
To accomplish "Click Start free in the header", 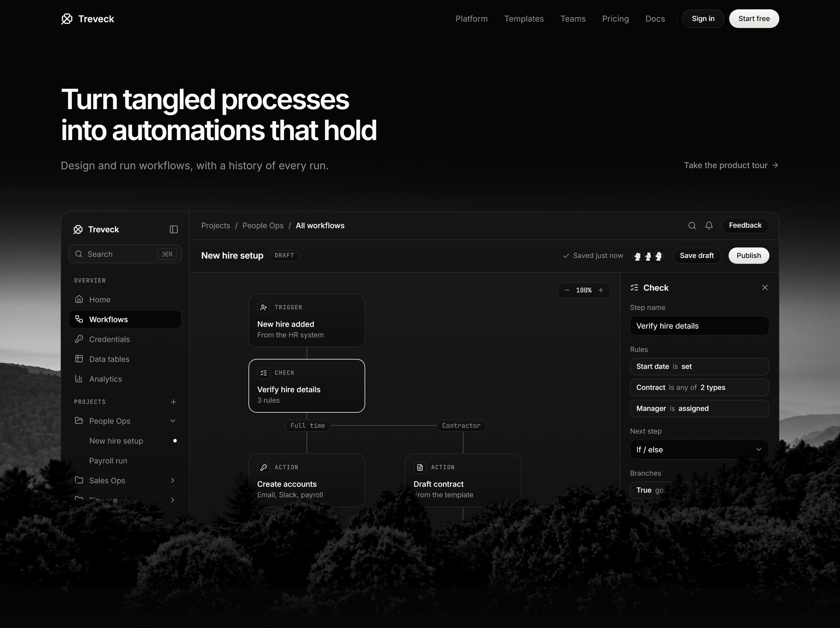I will click(x=754, y=19).
